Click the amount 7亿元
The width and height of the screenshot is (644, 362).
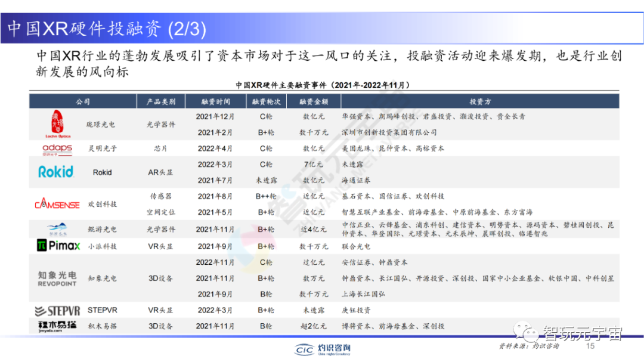click(x=314, y=164)
